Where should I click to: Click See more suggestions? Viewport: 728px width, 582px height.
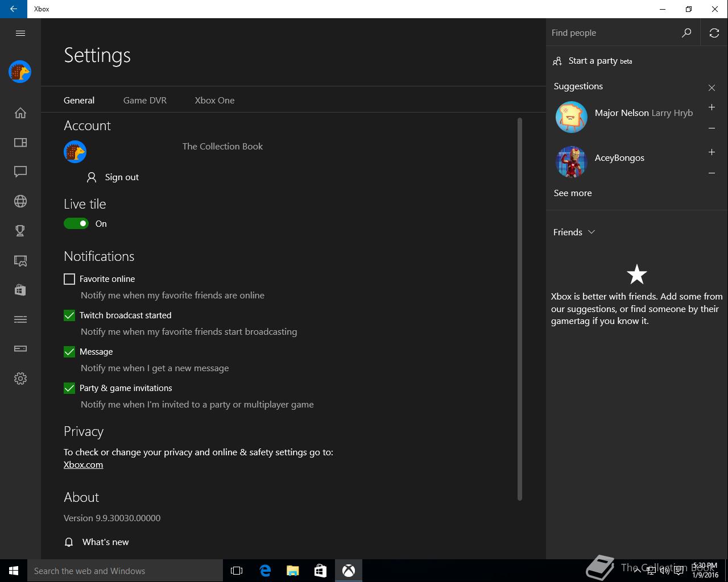pos(573,193)
